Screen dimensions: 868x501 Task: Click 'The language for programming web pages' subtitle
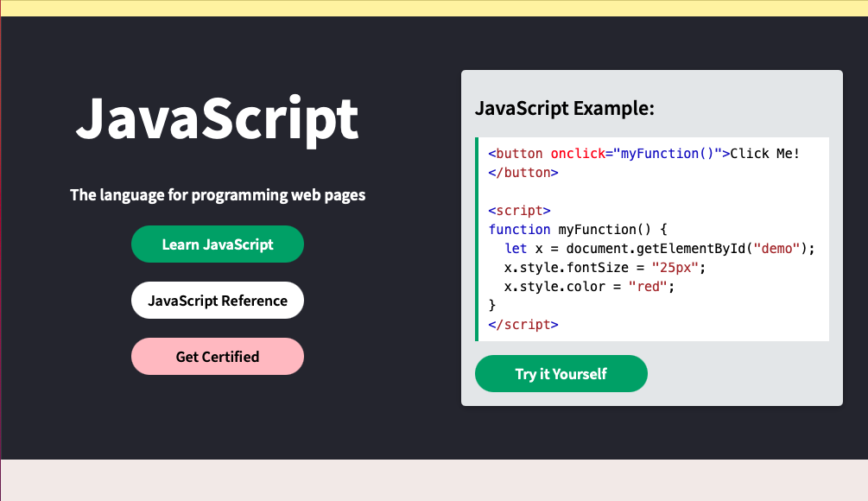tap(218, 195)
